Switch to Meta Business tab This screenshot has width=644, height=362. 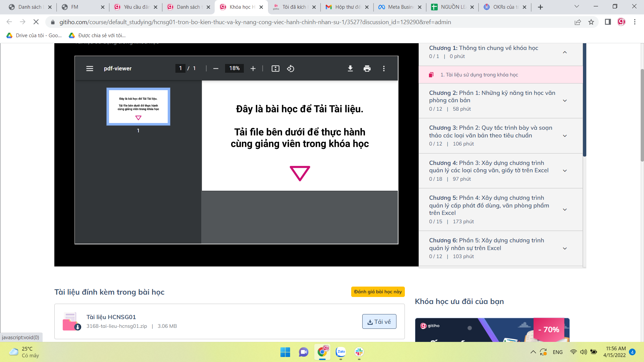tap(400, 7)
